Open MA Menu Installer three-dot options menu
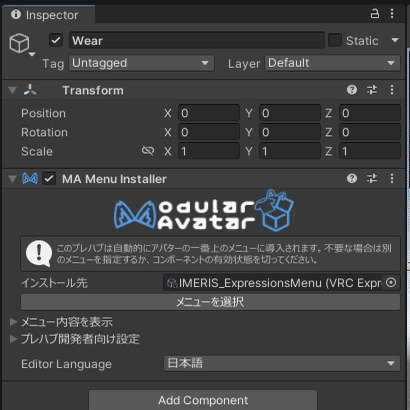The height and width of the screenshot is (410, 410). 392,179
